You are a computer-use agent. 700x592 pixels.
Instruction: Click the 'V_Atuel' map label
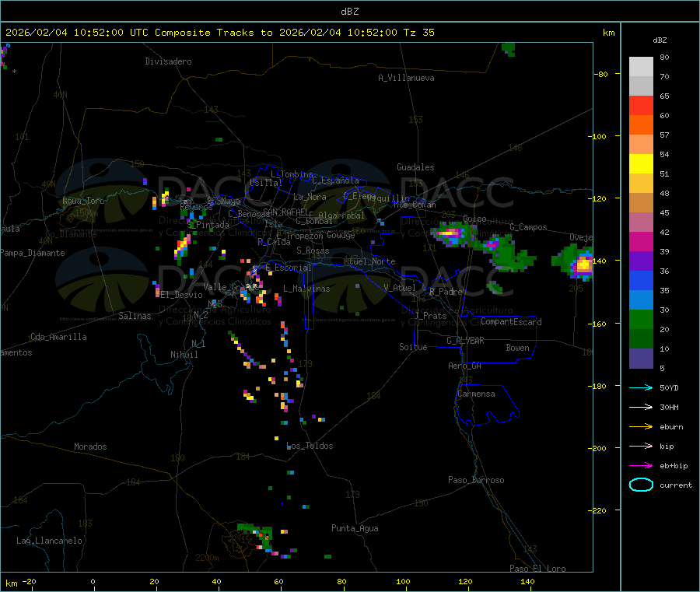pos(400,288)
